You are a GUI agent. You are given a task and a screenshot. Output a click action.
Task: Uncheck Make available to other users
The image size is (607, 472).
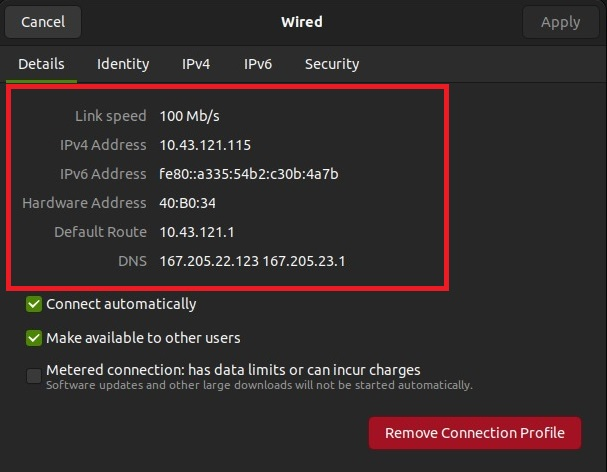(x=34, y=338)
